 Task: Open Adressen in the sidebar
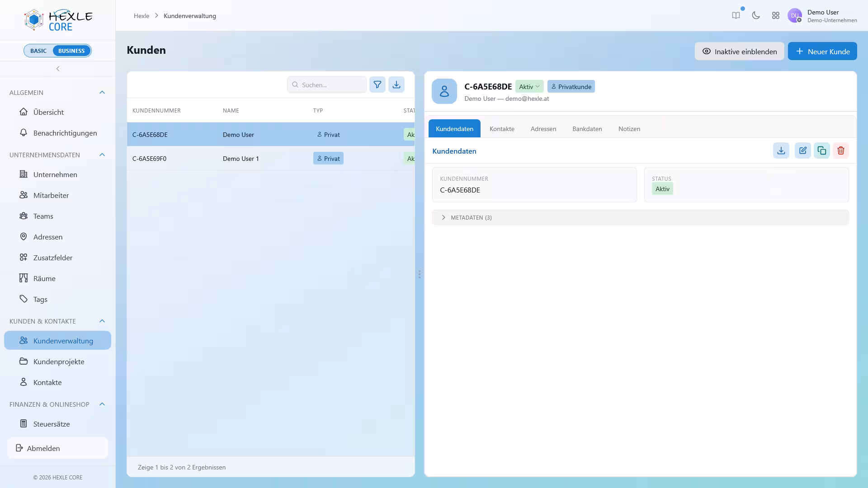pyautogui.click(x=57, y=237)
